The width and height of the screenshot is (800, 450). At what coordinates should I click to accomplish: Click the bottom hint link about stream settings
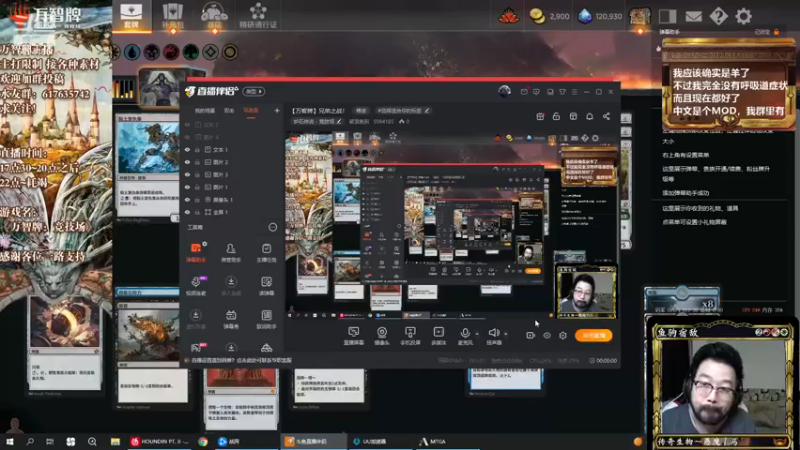pyautogui.click(x=241, y=360)
